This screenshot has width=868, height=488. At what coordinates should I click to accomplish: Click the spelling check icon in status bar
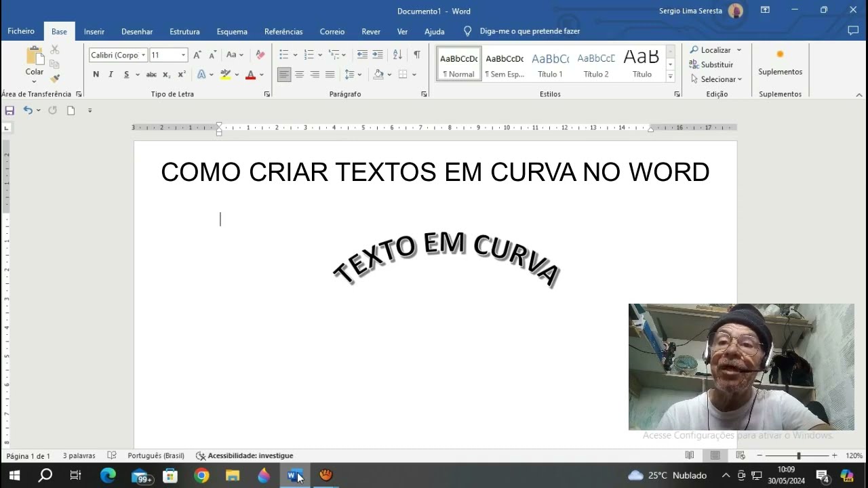click(x=113, y=455)
